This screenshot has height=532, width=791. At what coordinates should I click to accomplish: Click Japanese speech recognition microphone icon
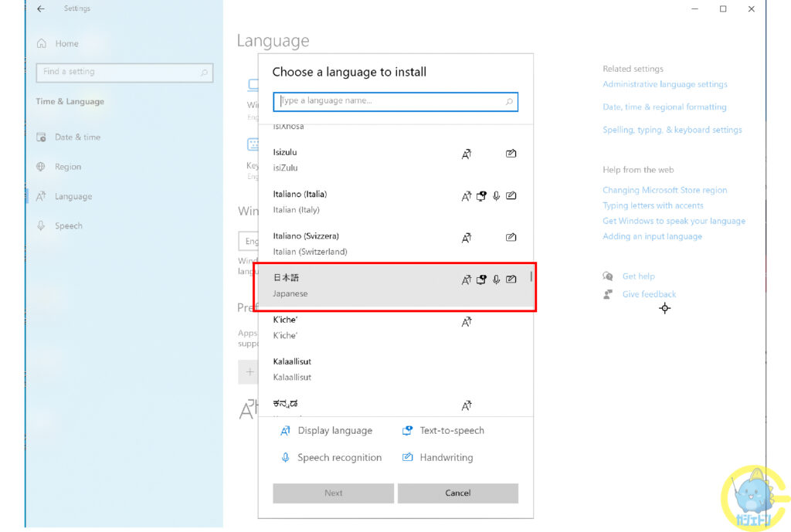tap(497, 280)
